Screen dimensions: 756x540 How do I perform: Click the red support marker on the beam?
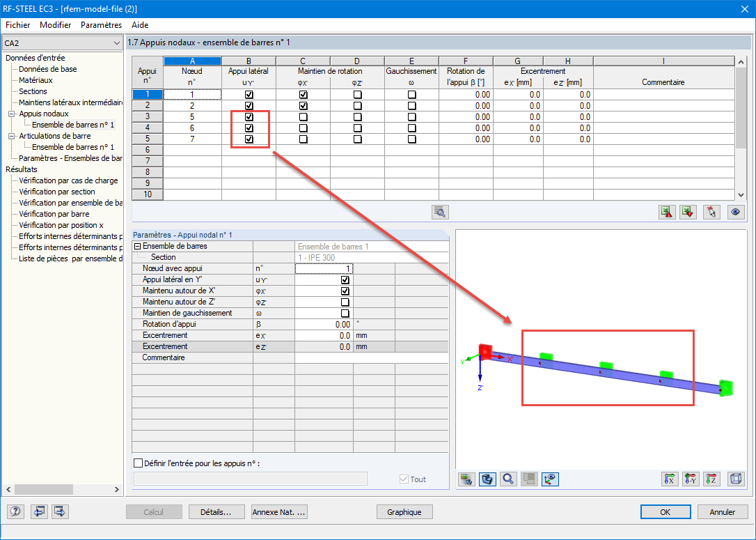coord(485,352)
